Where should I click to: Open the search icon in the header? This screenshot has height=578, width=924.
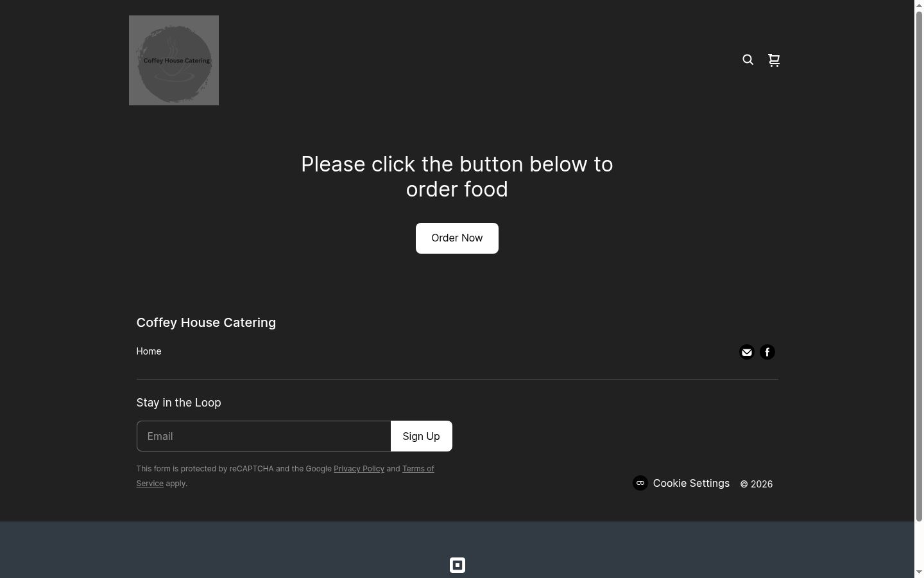pos(748,60)
